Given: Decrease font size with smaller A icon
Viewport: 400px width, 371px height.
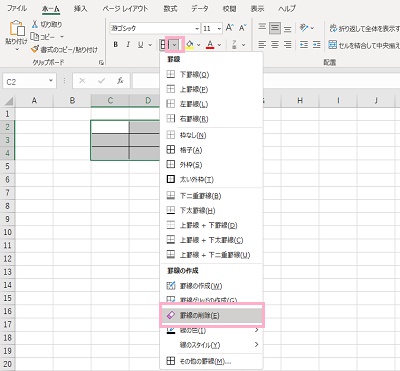Looking at the screenshot, I should click(x=242, y=28).
